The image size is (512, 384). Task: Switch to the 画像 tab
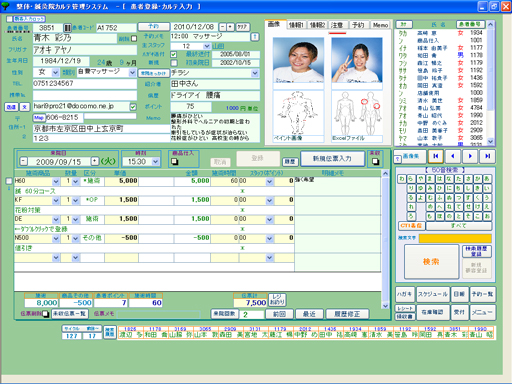[274, 24]
